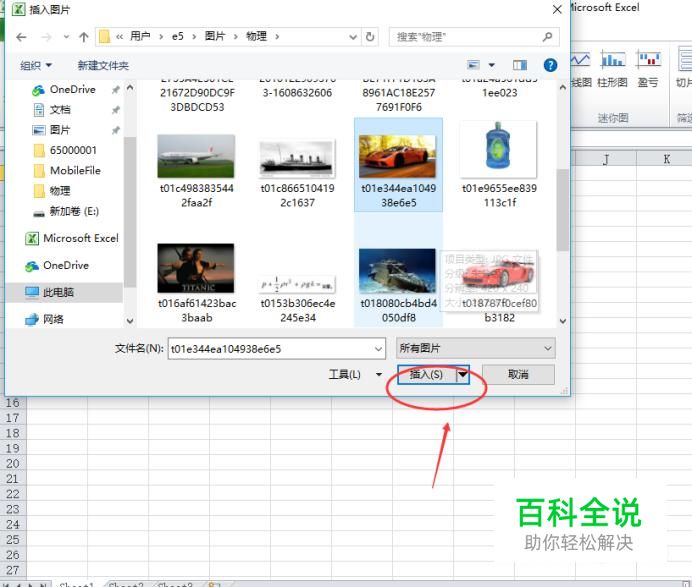
Task: Click 盈亏 sparkline in Excel ribbon
Action: pos(648,70)
